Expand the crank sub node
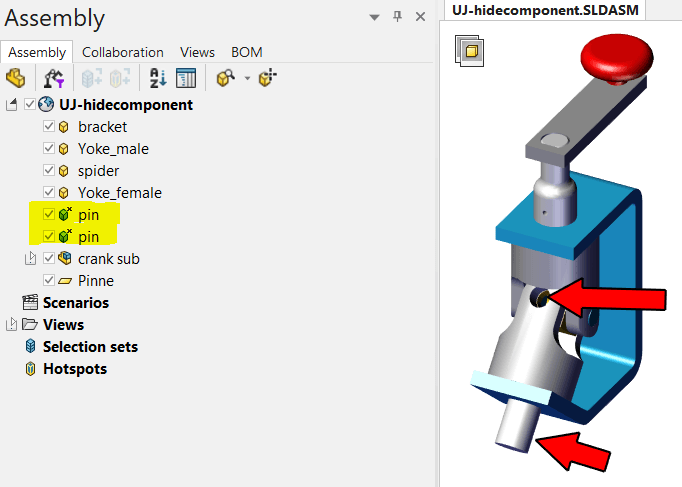This screenshot has width=682, height=487. pos(30,259)
